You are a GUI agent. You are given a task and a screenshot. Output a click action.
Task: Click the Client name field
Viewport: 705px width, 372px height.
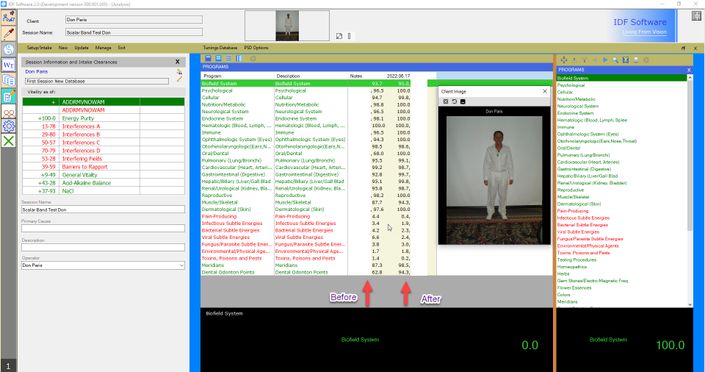coord(134,20)
